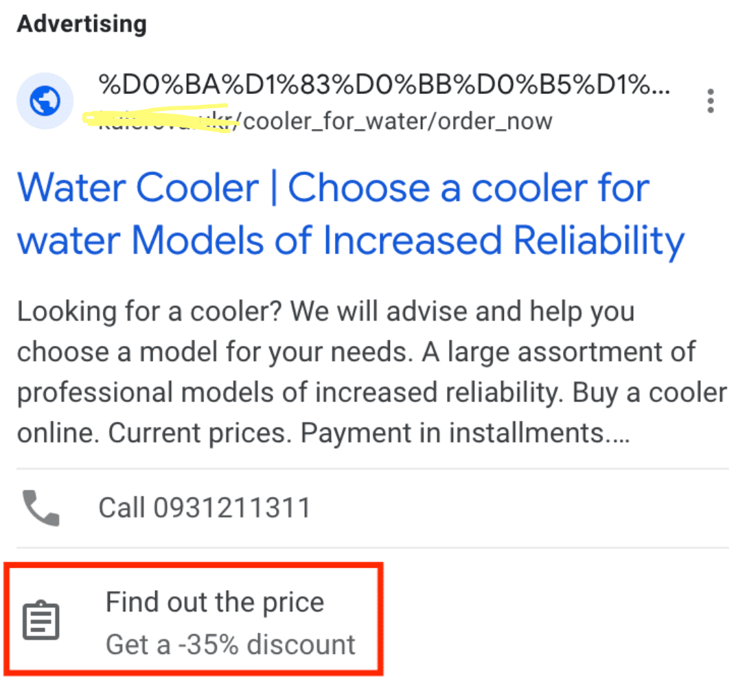Click the Advertising label

pos(81,23)
